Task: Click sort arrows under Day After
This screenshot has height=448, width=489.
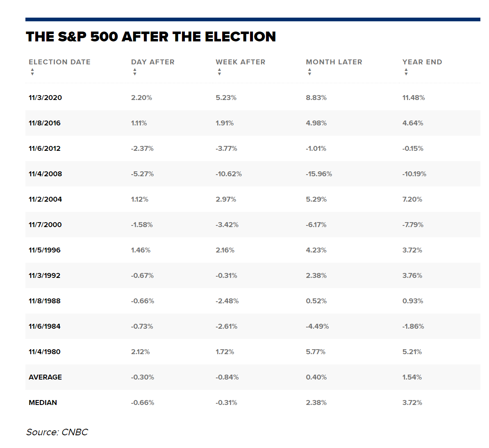Action: (134, 72)
